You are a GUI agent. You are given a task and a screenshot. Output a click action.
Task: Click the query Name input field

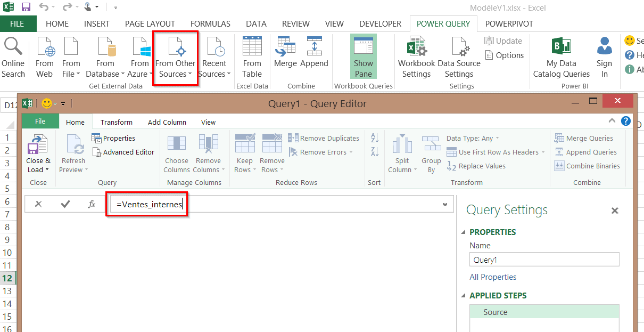[x=544, y=260]
